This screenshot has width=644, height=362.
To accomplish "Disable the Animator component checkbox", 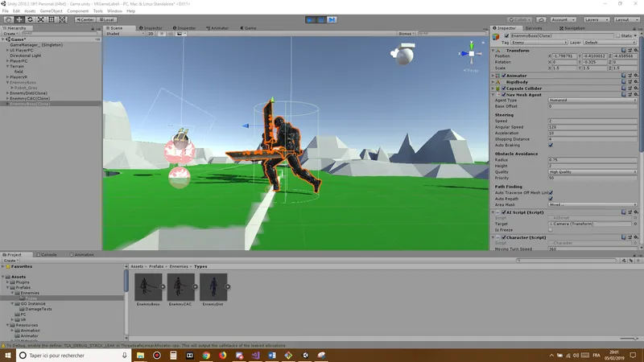I will point(504,76).
